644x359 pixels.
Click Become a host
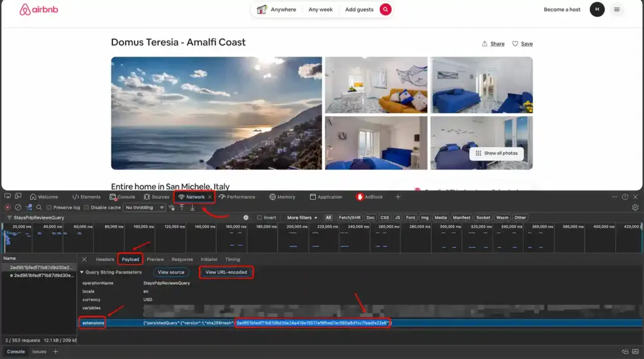(562, 9)
